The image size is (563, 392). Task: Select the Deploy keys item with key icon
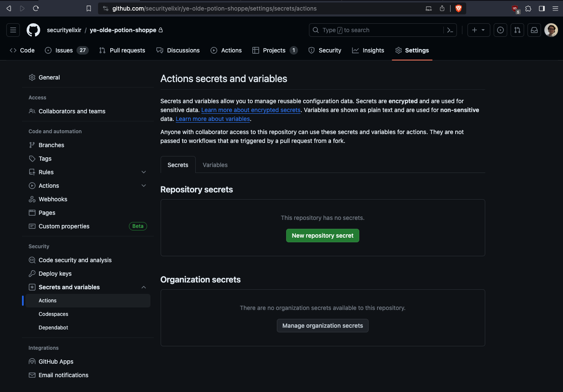(32, 273)
